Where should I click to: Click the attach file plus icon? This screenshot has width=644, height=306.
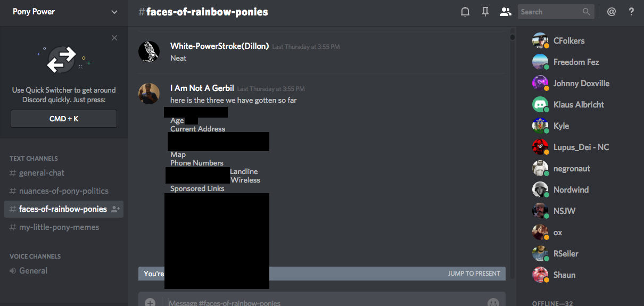pos(150,302)
